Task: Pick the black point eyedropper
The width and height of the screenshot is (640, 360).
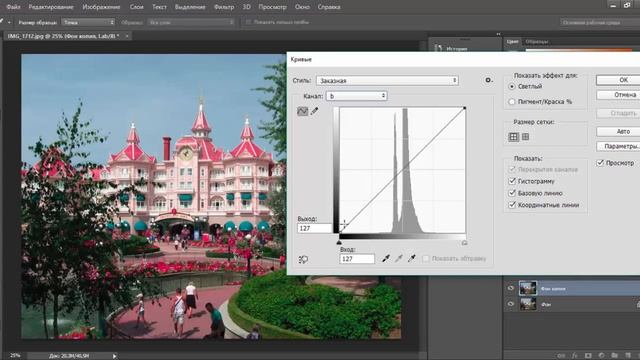Action: 385,258
